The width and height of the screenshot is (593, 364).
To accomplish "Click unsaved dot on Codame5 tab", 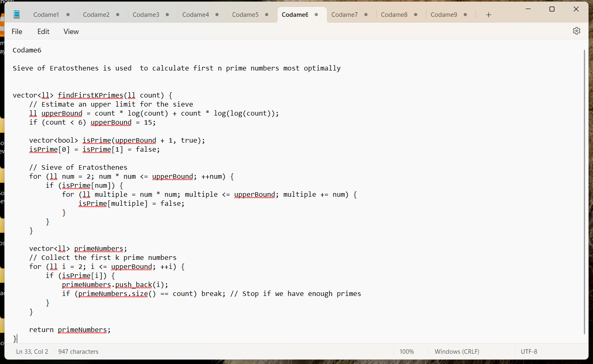I will [267, 15].
